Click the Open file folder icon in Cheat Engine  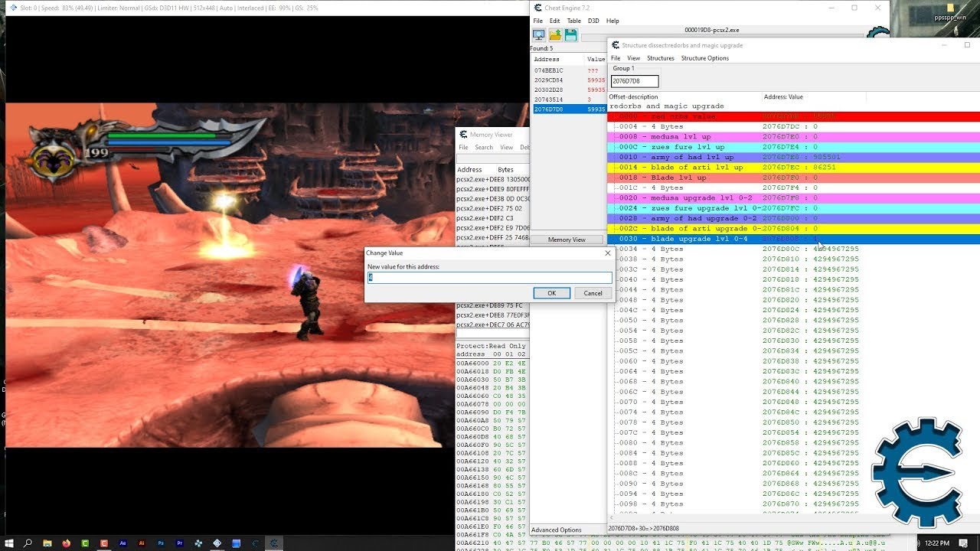point(555,35)
